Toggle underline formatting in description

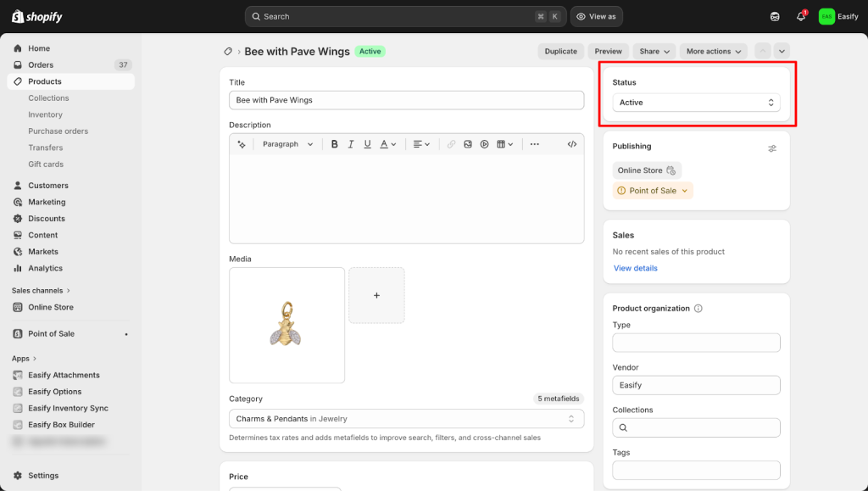(x=367, y=144)
